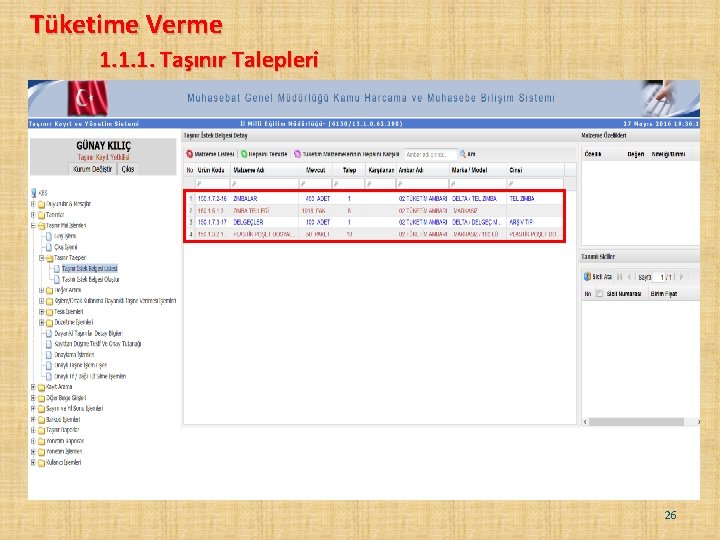The width and height of the screenshot is (720, 540).
Task: Click the Ambar adı search field
Action: coord(431,154)
